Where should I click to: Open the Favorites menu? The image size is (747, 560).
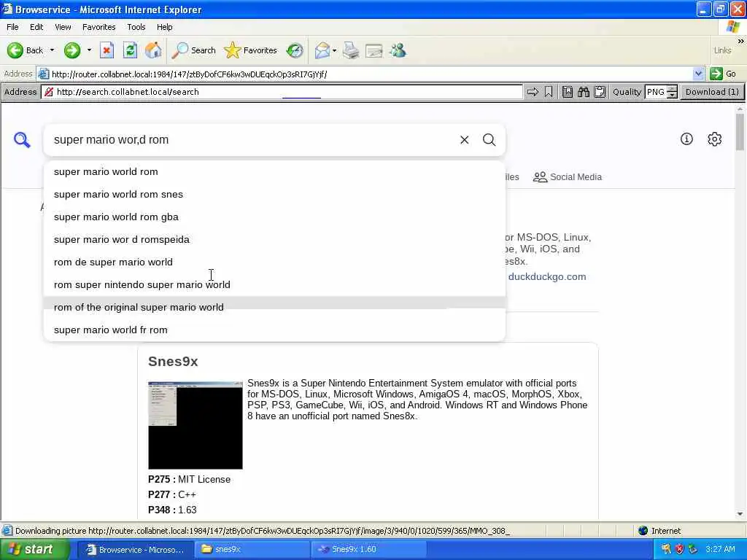[x=98, y=27]
